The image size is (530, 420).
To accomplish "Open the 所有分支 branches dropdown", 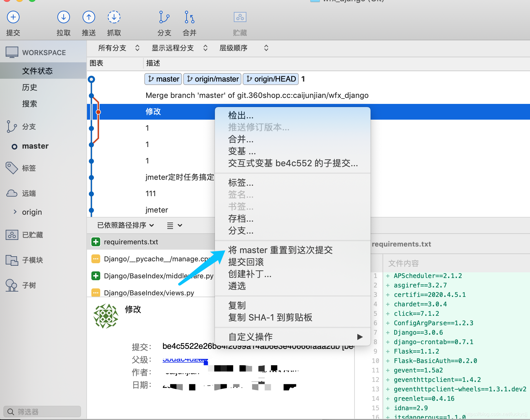I will point(118,48).
